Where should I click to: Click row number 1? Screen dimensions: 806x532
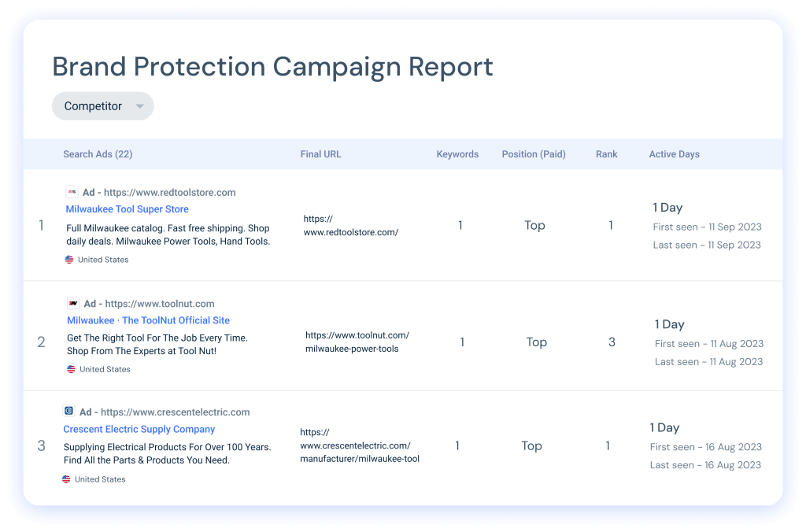point(41,225)
